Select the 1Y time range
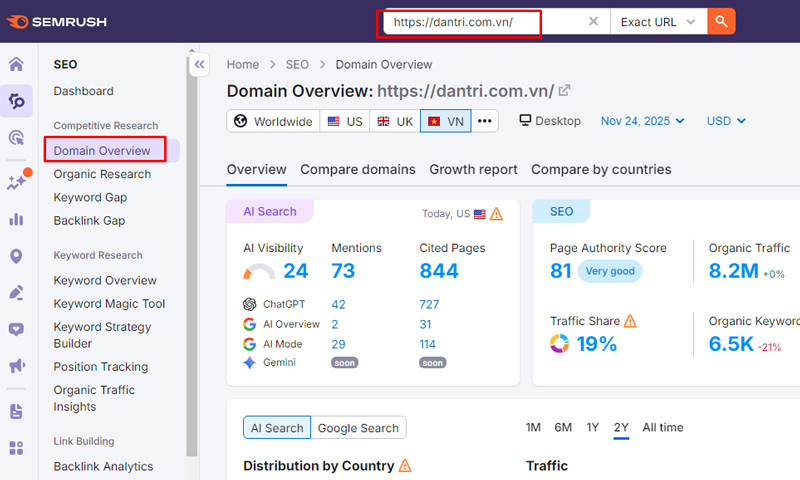Screen dimensions: 800x480 [593, 427]
